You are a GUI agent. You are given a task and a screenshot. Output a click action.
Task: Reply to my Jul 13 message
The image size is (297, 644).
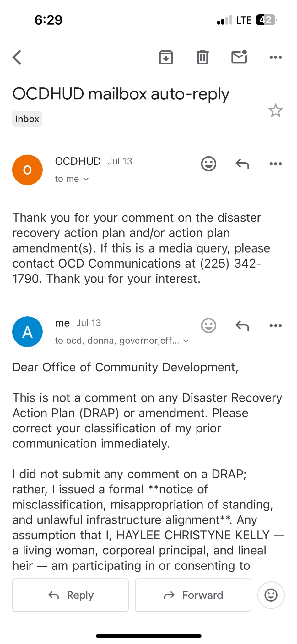tap(242, 325)
